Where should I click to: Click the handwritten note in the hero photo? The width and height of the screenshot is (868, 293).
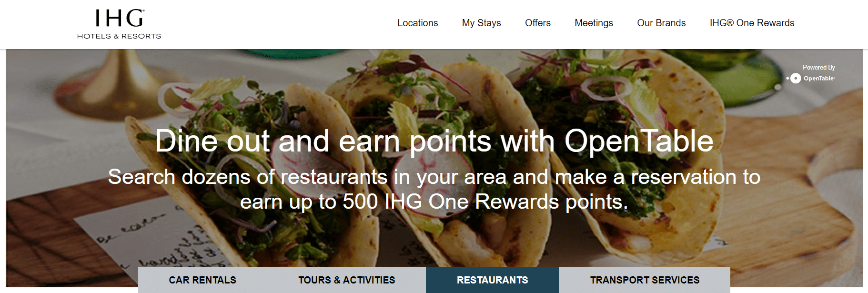pyautogui.click(x=152, y=243)
